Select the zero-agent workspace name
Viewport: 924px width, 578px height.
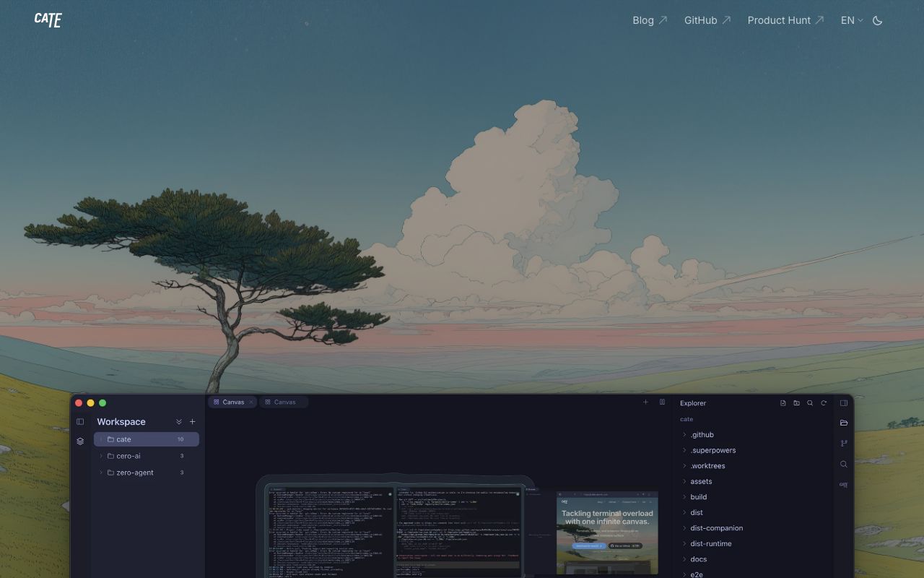(x=135, y=473)
